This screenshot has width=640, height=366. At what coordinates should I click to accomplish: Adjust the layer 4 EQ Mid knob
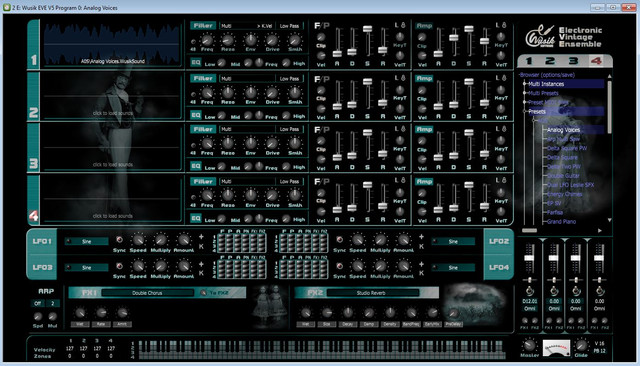click(248, 219)
